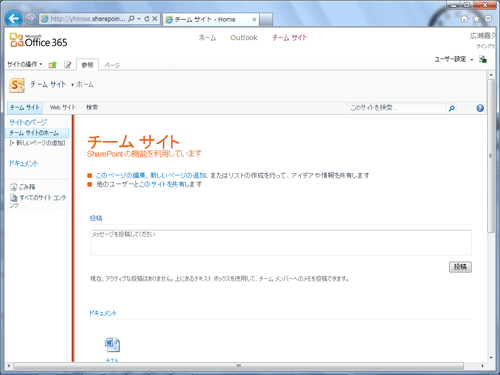Screen dimensions: 500x375
Task: Click the icon next to ユーザー設定
Action: 483,59
